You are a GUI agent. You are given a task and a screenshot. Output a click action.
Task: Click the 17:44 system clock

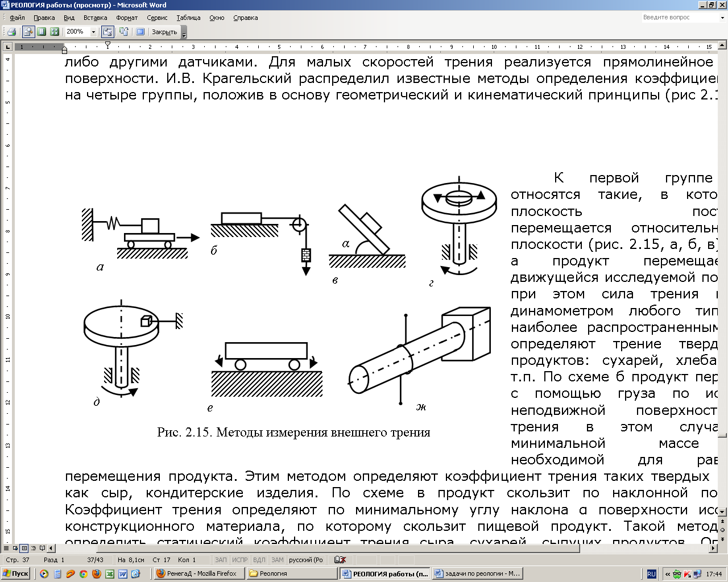click(x=714, y=574)
